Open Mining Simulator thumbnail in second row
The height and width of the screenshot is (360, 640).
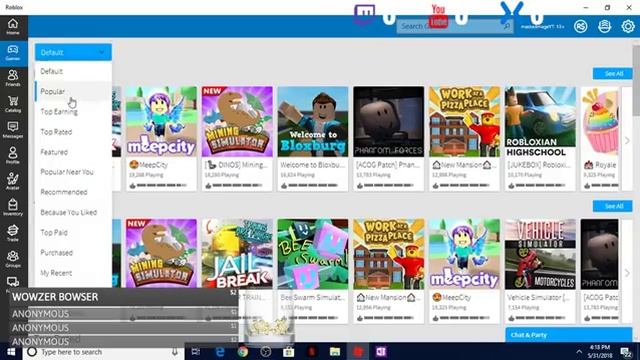click(x=161, y=254)
